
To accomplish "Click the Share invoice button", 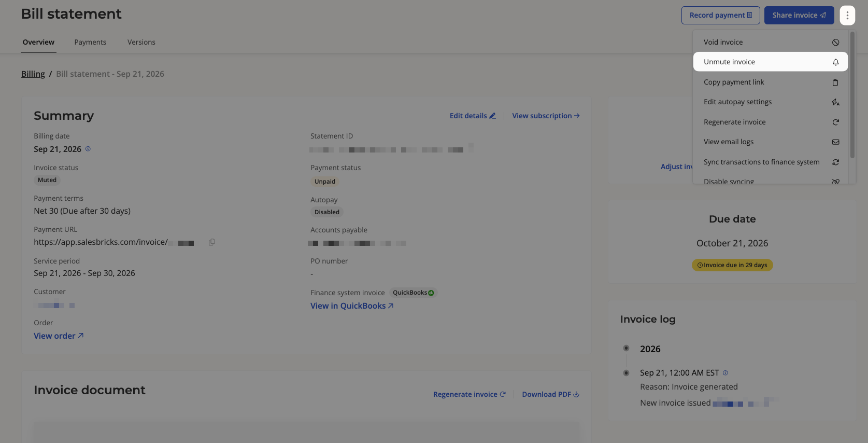I will 799,16.
